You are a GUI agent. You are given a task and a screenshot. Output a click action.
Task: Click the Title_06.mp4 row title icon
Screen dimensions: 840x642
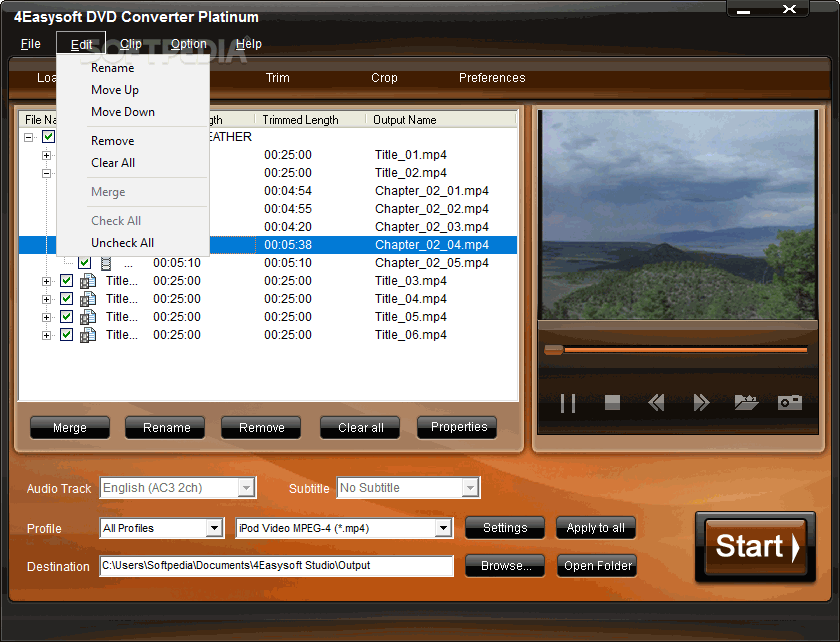(x=88, y=335)
